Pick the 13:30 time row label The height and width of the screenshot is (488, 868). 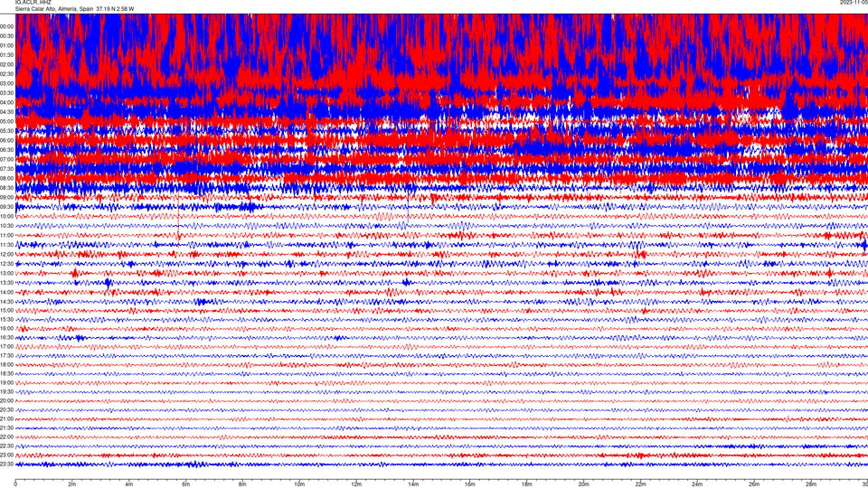coord(6,283)
